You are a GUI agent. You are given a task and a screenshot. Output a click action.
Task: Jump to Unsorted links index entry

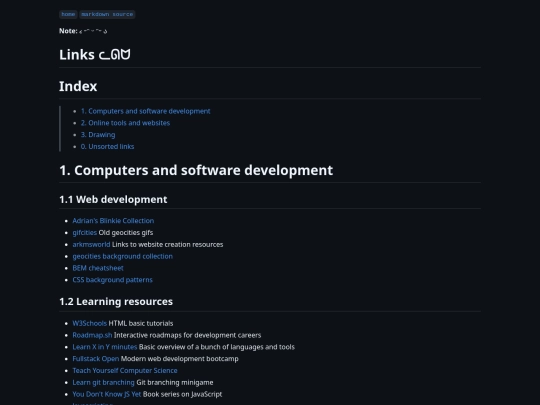pos(107,146)
